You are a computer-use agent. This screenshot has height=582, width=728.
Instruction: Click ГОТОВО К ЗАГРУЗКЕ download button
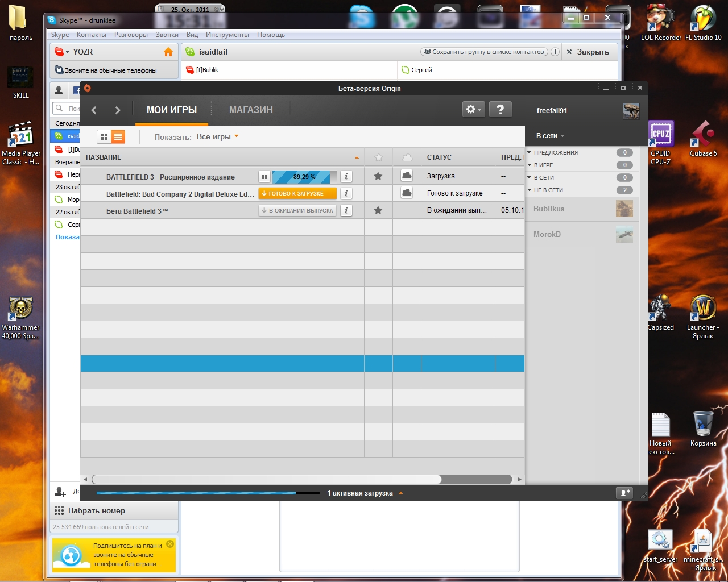297,193
